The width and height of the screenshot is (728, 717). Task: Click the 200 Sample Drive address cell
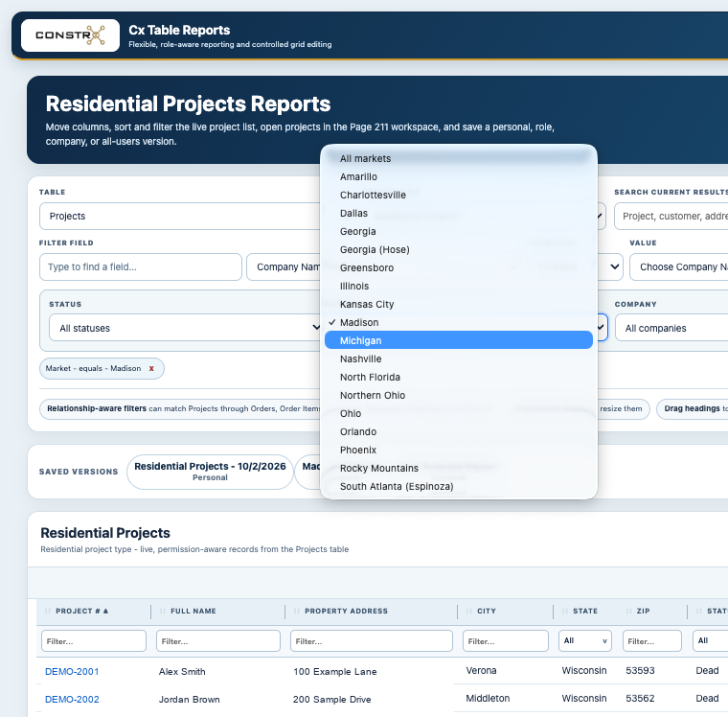tap(332, 700)
